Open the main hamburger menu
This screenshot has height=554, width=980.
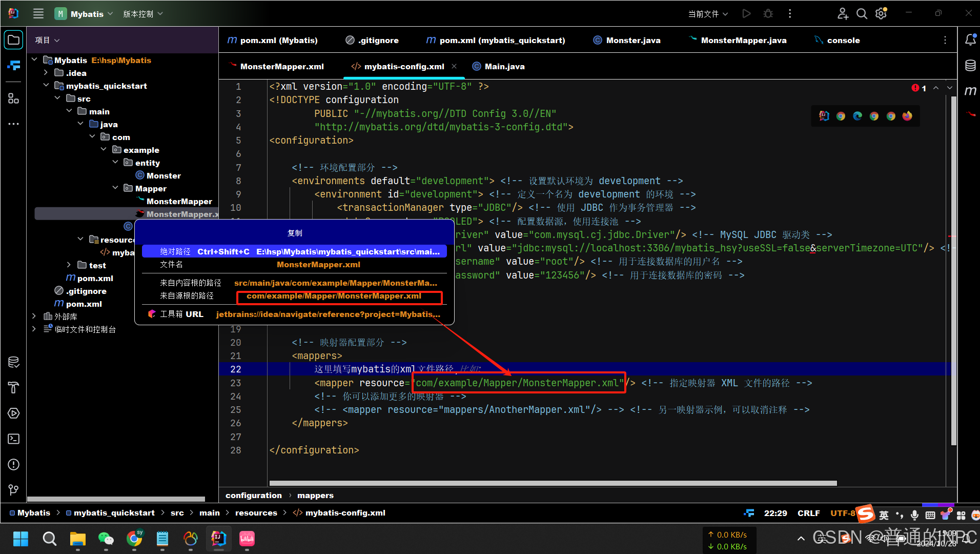(x=38, y=14)
